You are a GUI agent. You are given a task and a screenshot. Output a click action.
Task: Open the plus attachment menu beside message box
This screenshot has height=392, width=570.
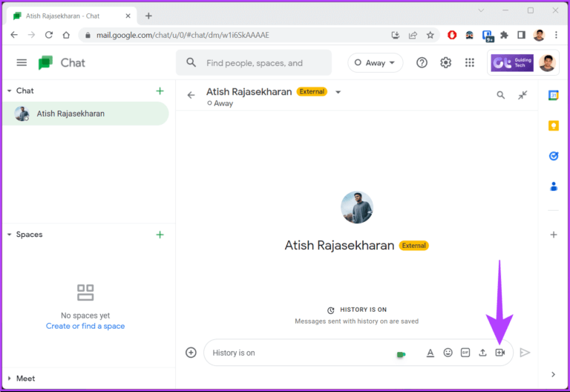[x=191, y=353]
